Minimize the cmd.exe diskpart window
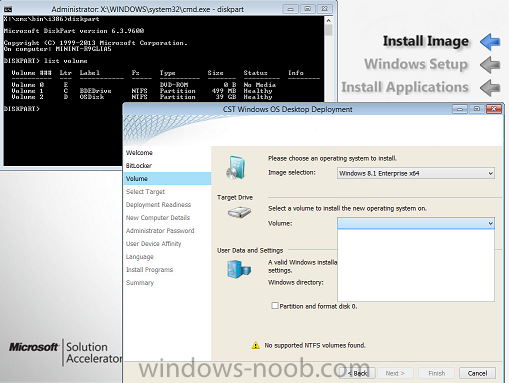 point(291,9)
